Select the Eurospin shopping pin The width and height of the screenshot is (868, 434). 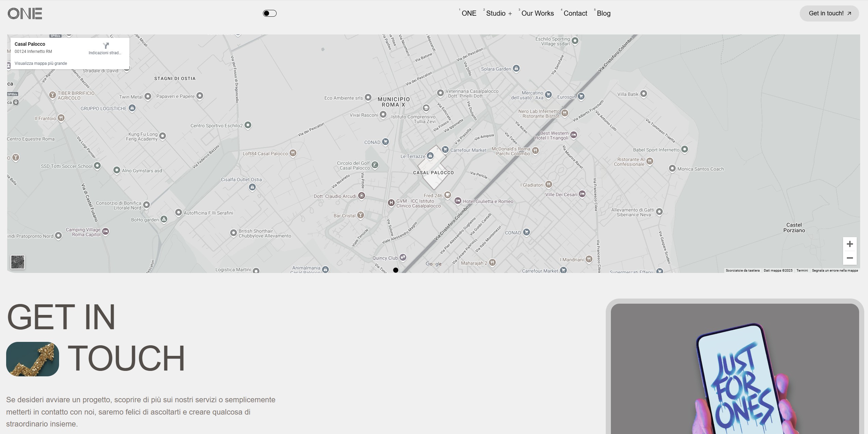pyautogui.click(x=581, y=97)
